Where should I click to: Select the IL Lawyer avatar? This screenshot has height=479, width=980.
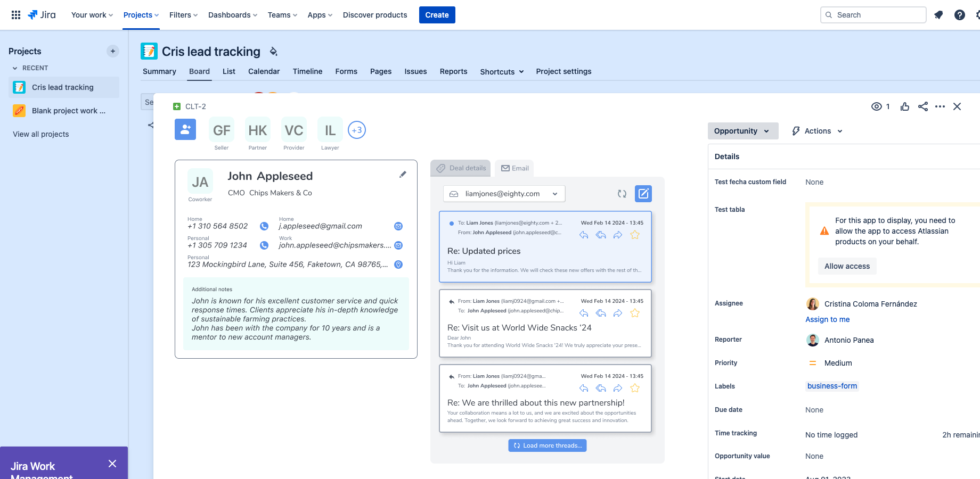tap(330, 130)
